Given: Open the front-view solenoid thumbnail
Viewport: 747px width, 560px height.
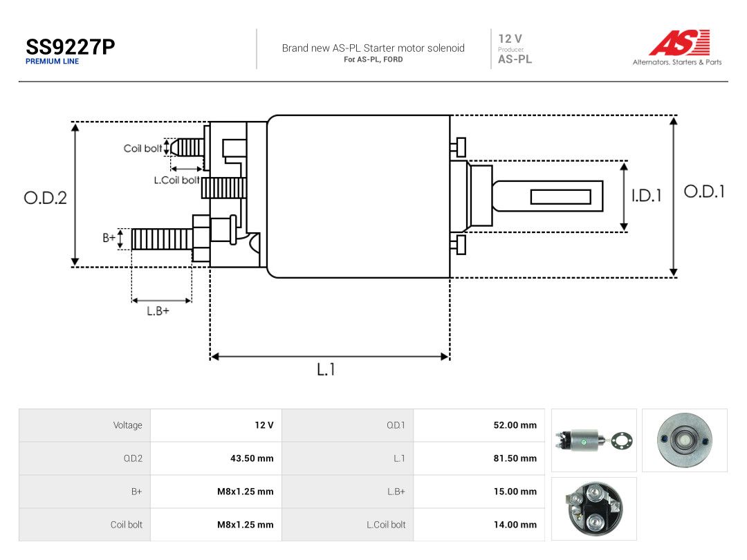Looking at the screenshot, I should pyautogui.click(x=685, y=440).
